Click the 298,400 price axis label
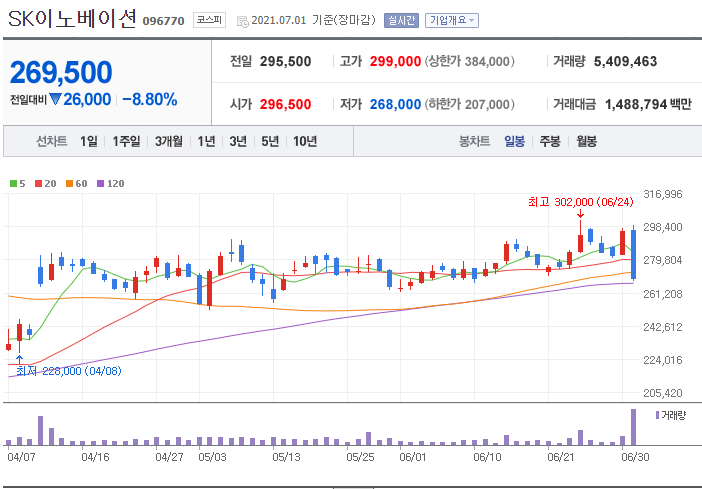The image size is (702, 489). 663,227
